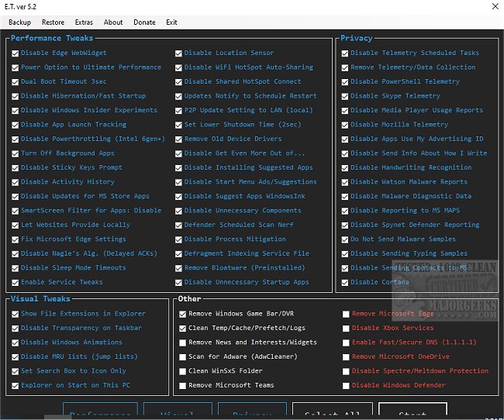Uncheck Disable Edge WebWidget
Screen dimensions: 504x420
[16, 53]
